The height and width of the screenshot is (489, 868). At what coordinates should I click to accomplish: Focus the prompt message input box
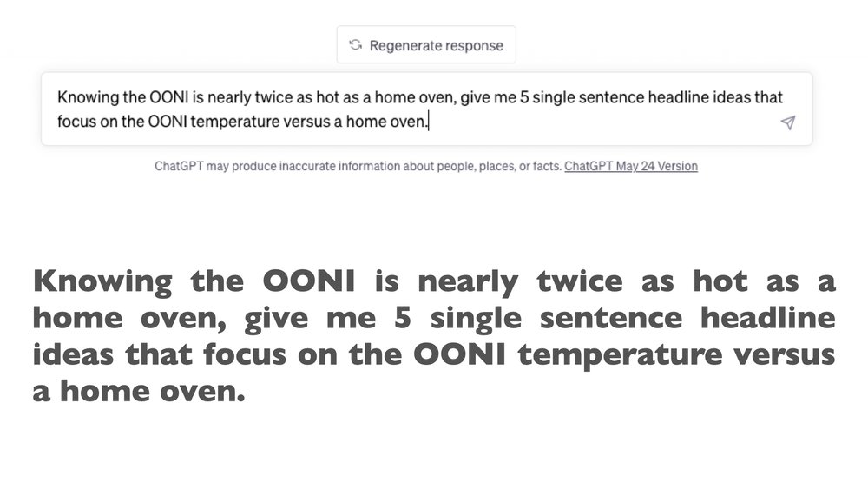click(x=427, y=109)
